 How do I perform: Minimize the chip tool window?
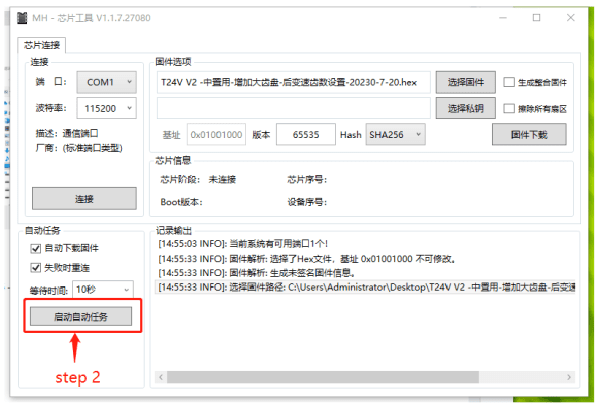[x=503, y=18]
